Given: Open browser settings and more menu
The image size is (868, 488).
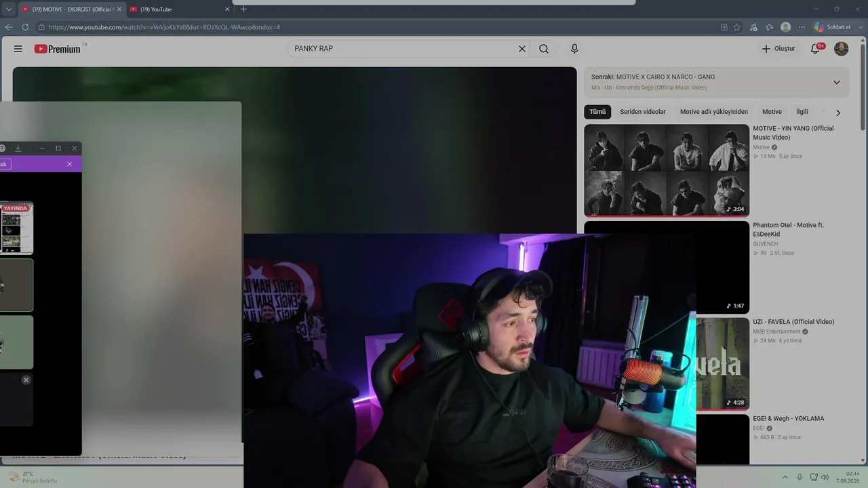Looking at the screenshot, I should click(x=802, y=27).
